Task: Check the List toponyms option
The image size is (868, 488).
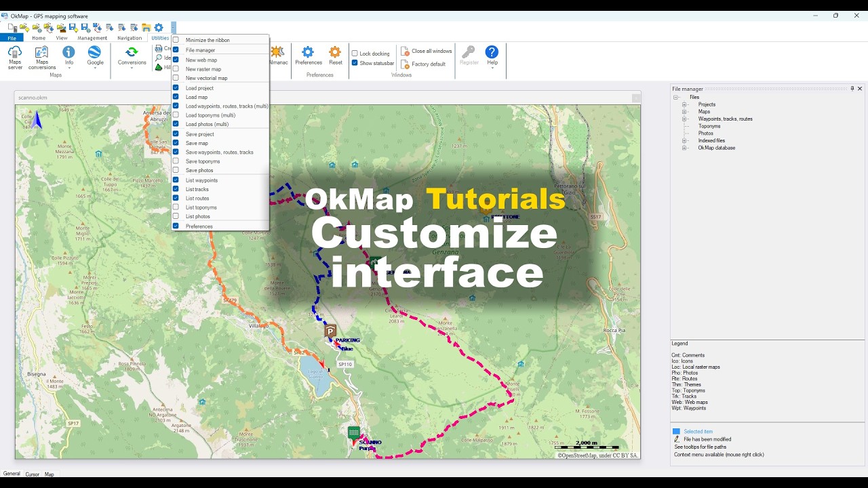Action: [x=176, y=207]
